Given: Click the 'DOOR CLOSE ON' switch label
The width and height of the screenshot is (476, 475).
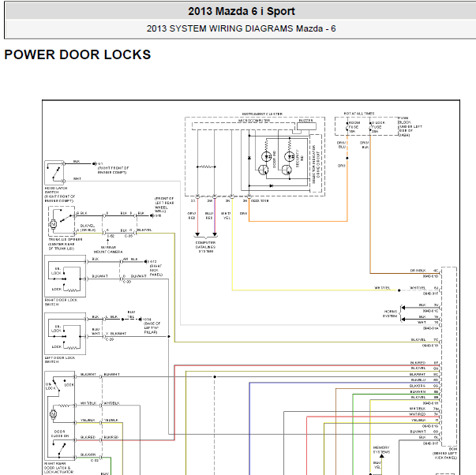Looking at the screenshot, I should click(x=60, y=433).
